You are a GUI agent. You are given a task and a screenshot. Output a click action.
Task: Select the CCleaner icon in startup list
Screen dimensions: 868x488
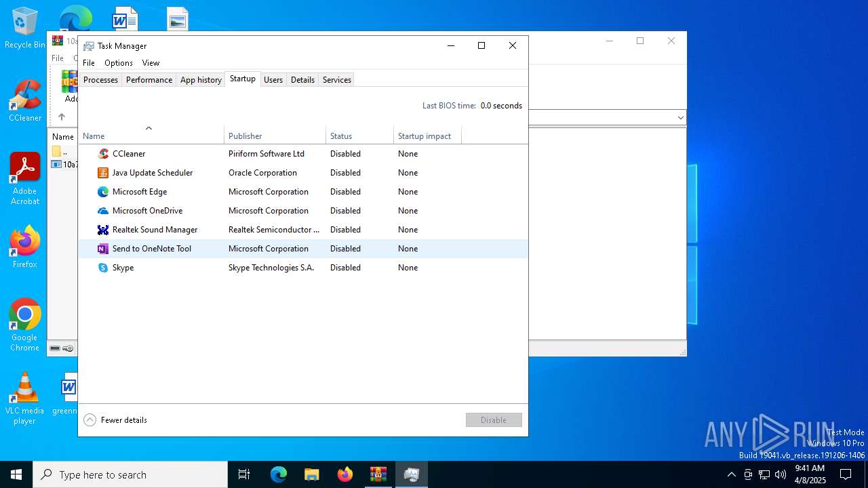103,154
